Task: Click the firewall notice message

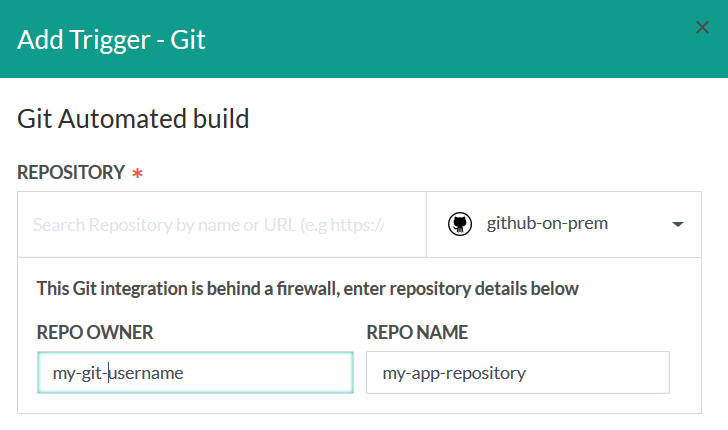Action: coord(307,289)
